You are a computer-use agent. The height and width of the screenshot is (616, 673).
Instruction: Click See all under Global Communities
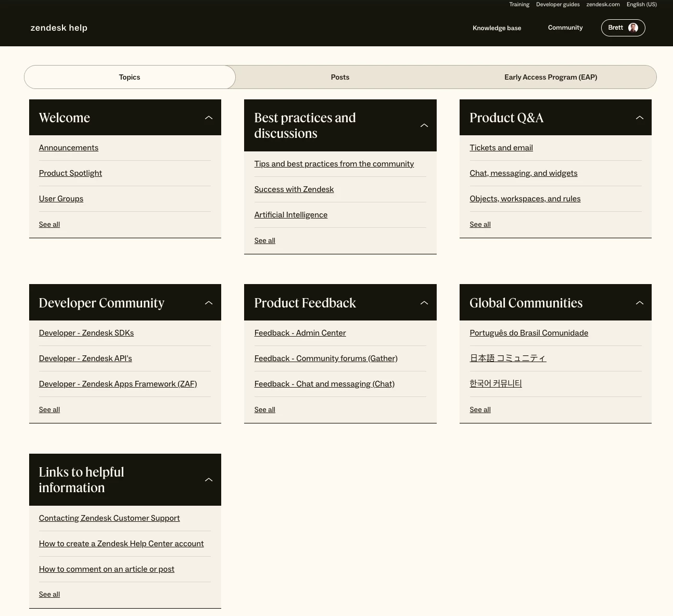tap(480, 409)
